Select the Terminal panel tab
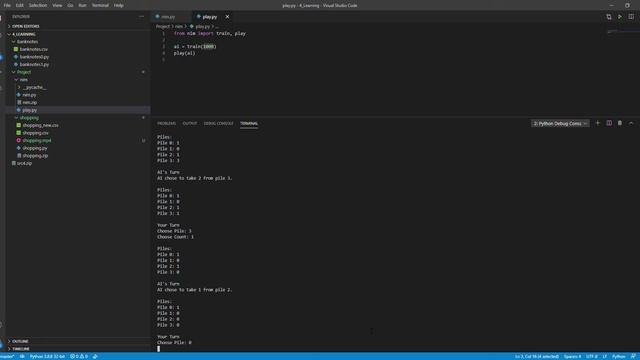This screenshot has width=640, height=360. pos(249,123)
